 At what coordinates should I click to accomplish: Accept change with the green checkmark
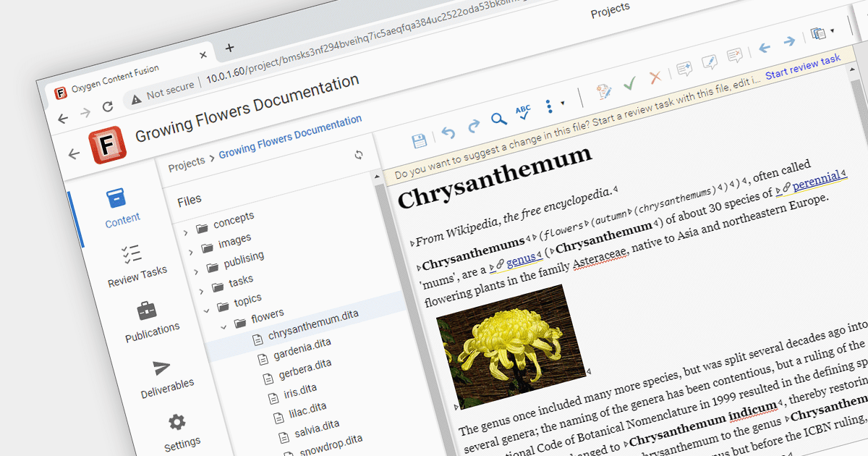coord(629,85)
